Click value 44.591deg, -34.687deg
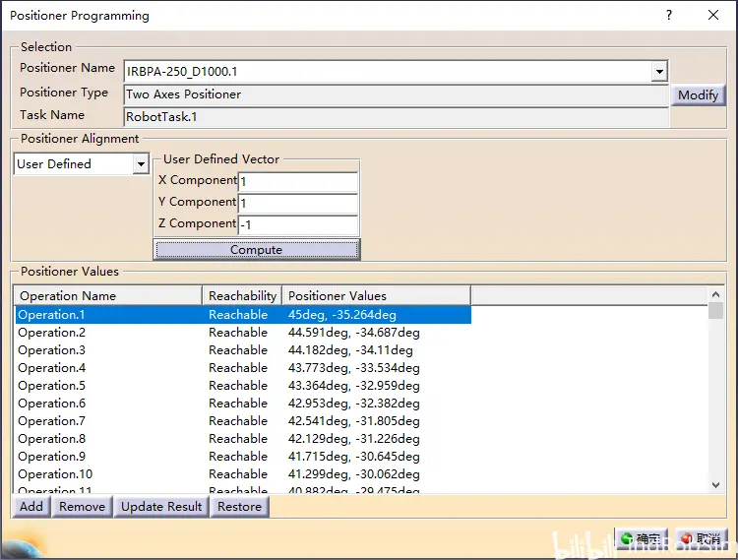This screenshot has height=560, width=738. click(354, 333)
